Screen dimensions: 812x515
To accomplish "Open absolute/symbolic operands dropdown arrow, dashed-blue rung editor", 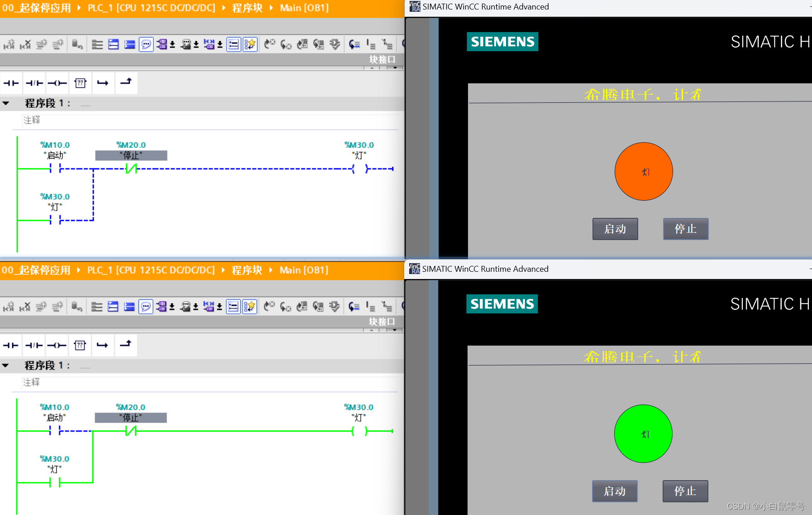I will (x=172, y=45).
